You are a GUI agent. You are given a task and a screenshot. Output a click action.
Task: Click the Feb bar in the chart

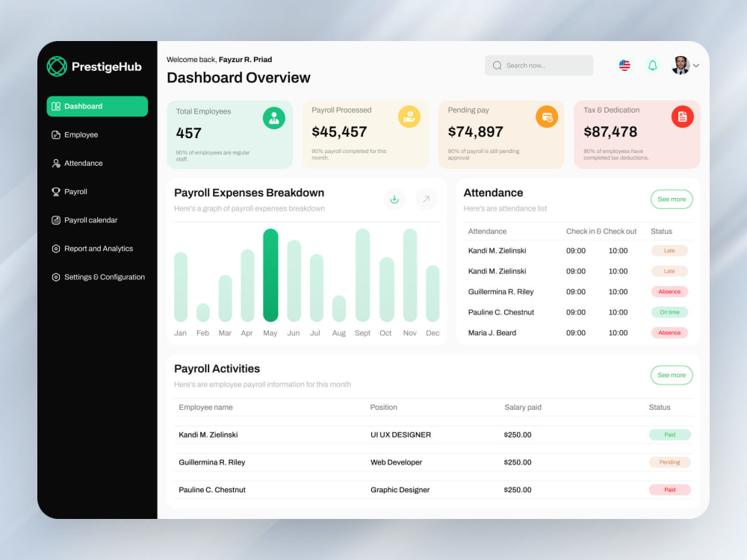(x=203, y=312)
